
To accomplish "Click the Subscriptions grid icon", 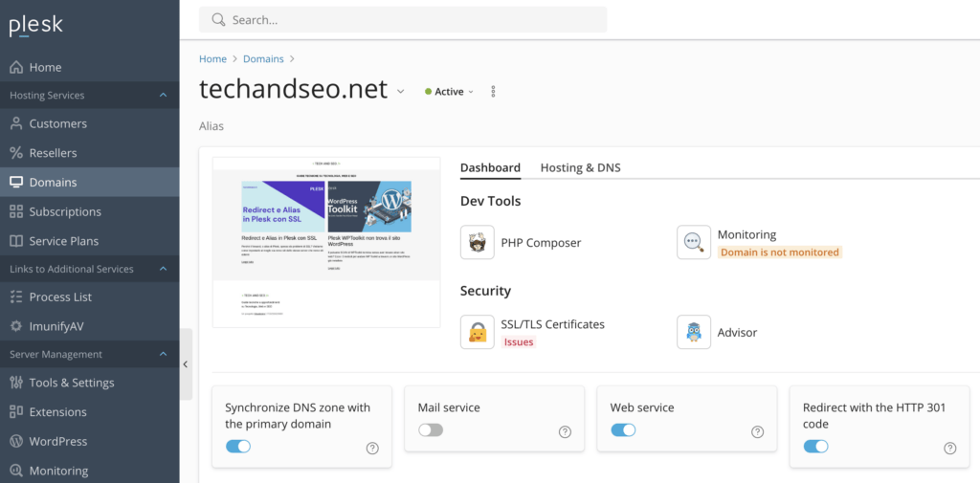I will point(17,211).
